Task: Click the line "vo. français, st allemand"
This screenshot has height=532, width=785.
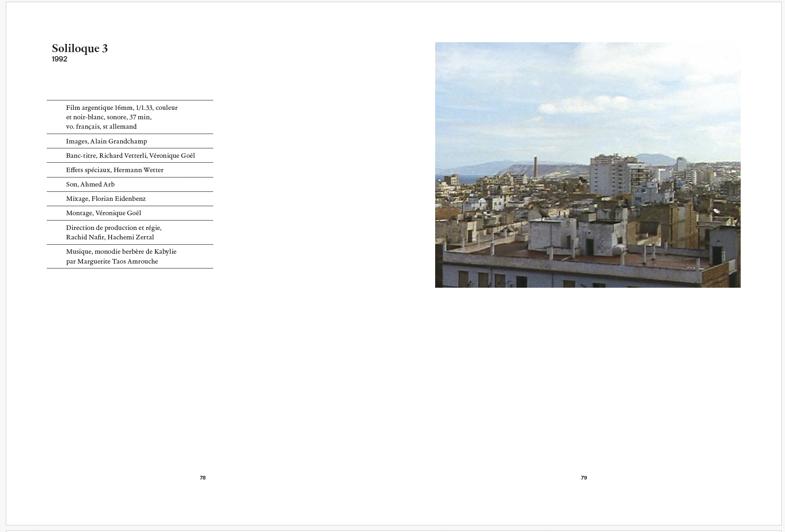Action: tap(101, 127)
